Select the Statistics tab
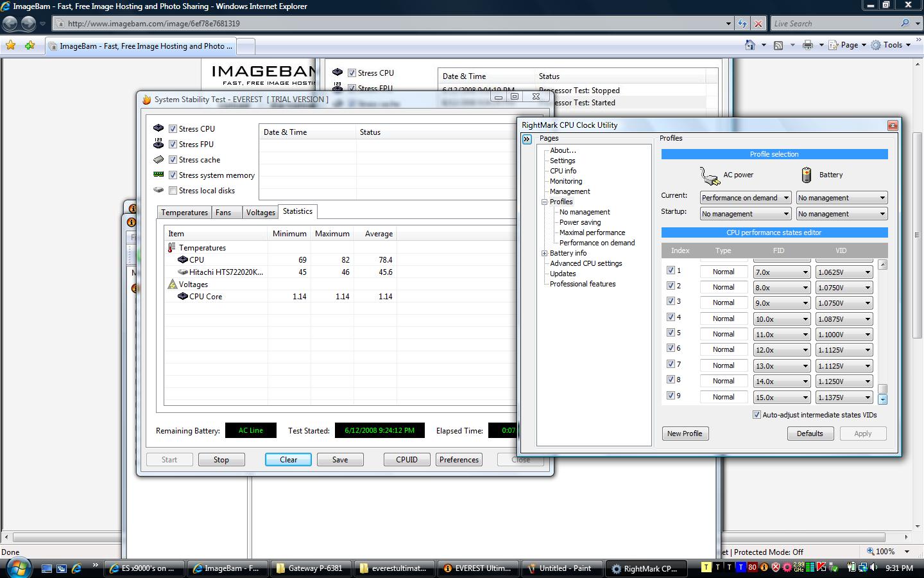924x578 pixels. [298, 211]
